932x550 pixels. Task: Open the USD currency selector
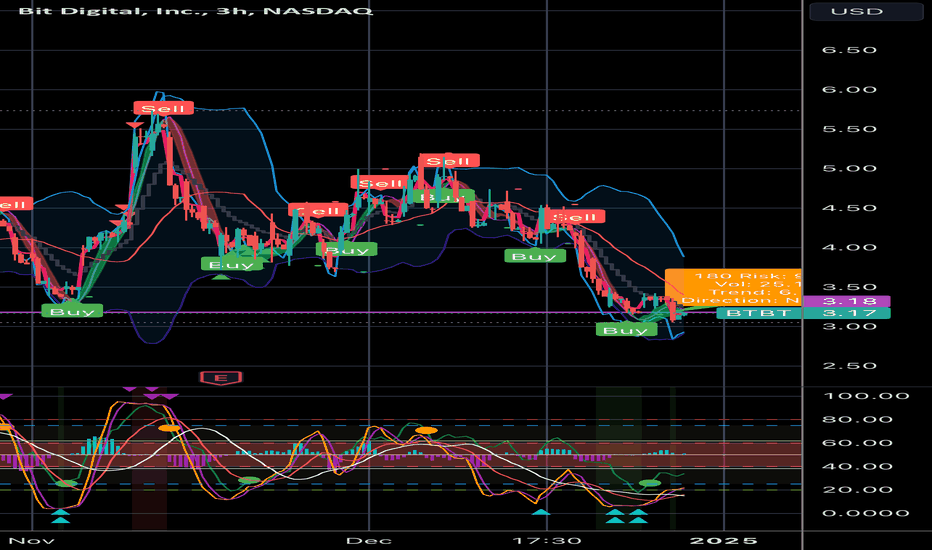click(865, 11)
